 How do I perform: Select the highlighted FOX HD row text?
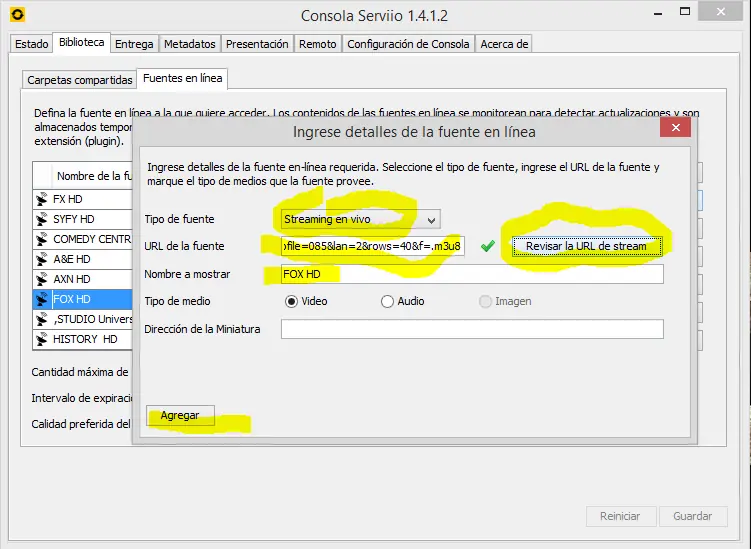click(72, 299)
